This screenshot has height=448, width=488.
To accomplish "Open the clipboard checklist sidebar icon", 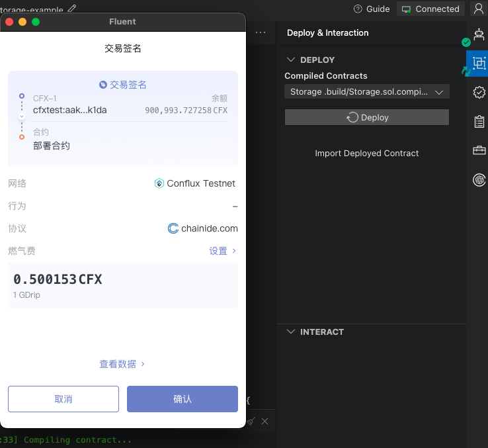I will tap(479, 122).
